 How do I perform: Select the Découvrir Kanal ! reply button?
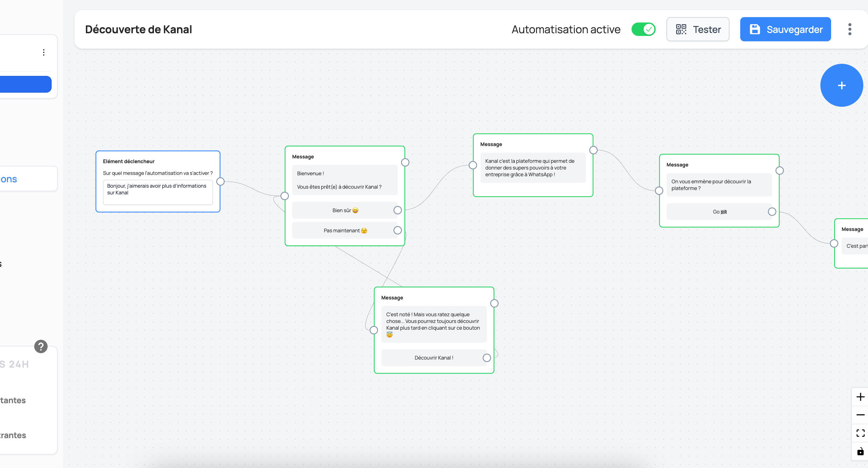pyautogui.click(x=433, y=358)
